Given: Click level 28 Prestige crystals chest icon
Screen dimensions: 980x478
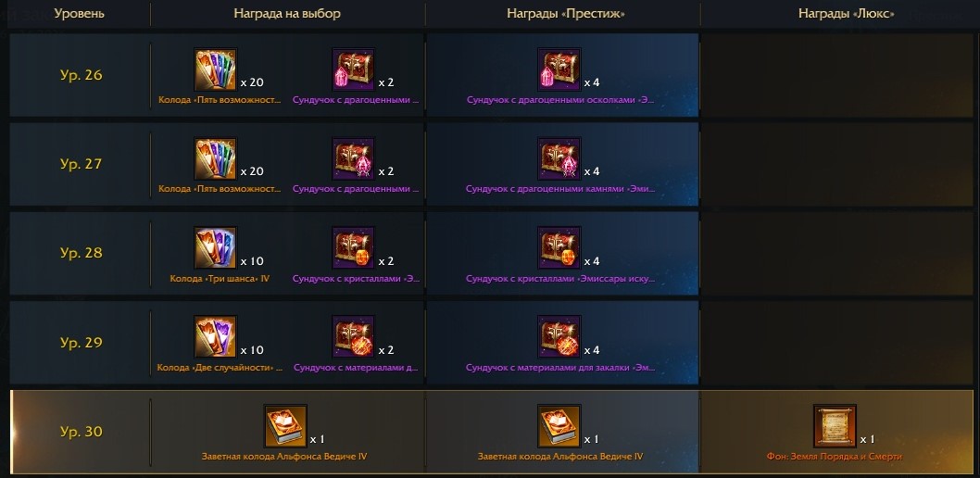Looking at the screenshot, I should (x=559, y=248).
